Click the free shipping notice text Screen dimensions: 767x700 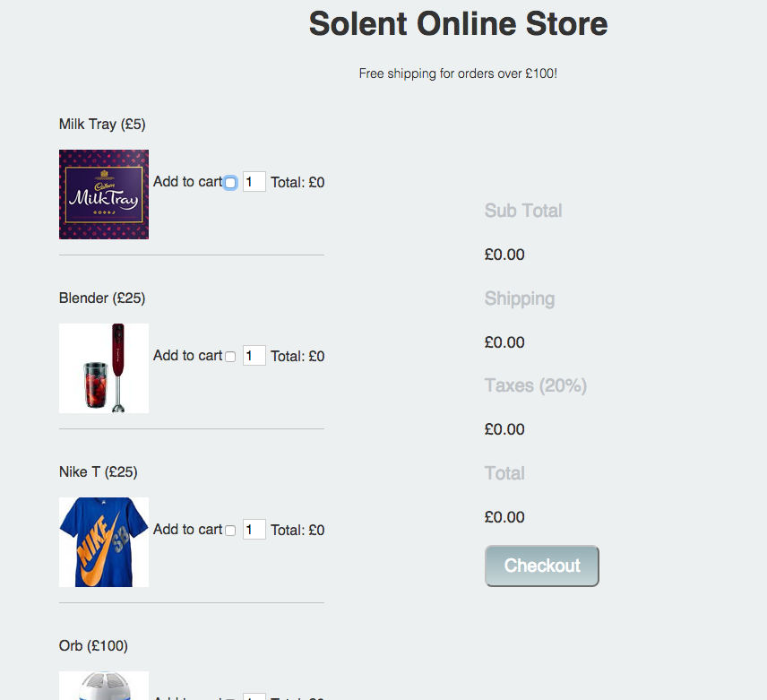458,73
